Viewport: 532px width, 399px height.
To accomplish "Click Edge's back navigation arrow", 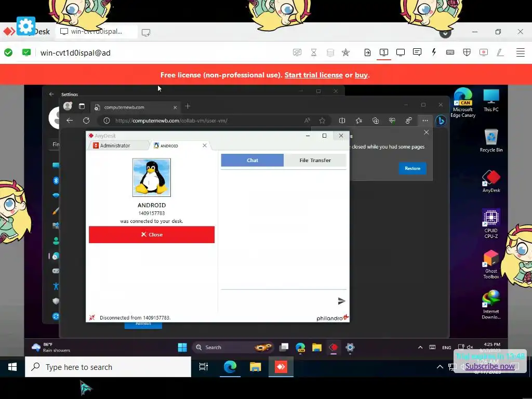I will [70, 121].
